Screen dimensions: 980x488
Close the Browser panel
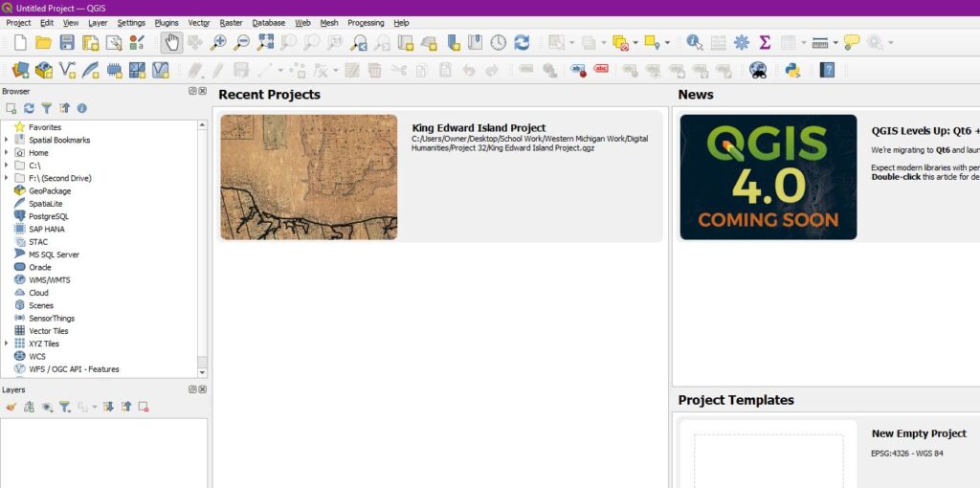pos(203,91)
